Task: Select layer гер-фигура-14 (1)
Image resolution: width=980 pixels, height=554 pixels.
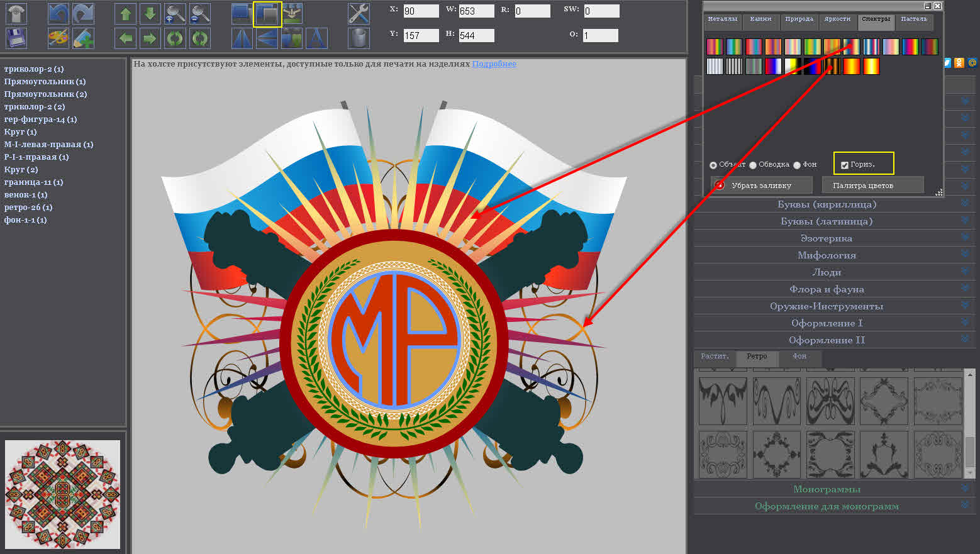Action: pyautogui.click(x=40, y=119)
